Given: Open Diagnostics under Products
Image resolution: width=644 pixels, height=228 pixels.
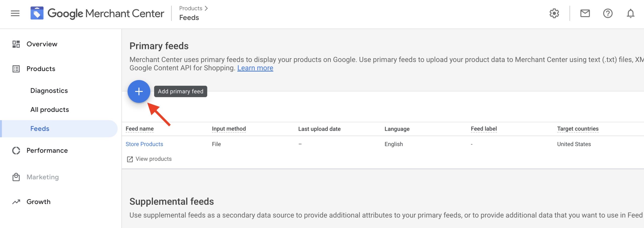Looking at the screenshot, I should [x=49, y=91].
